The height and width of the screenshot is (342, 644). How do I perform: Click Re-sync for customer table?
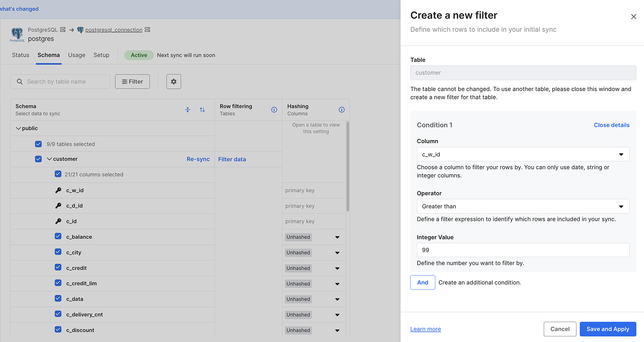(x=198, y=159)
